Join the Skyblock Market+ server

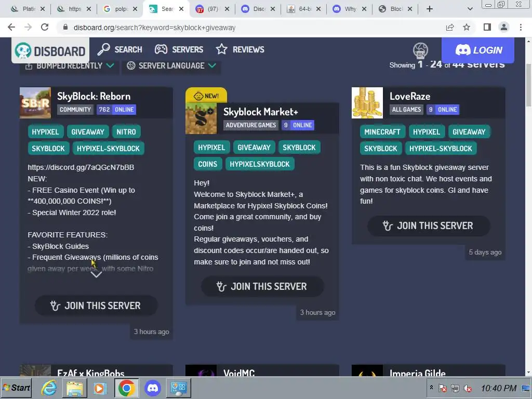(262, 287)
